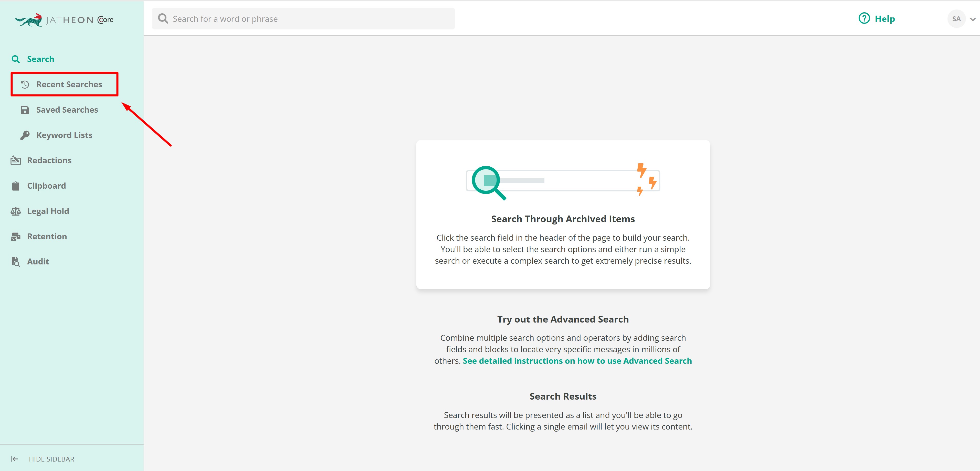
Task: Go to the Redactions section
Action: [49, 160]
